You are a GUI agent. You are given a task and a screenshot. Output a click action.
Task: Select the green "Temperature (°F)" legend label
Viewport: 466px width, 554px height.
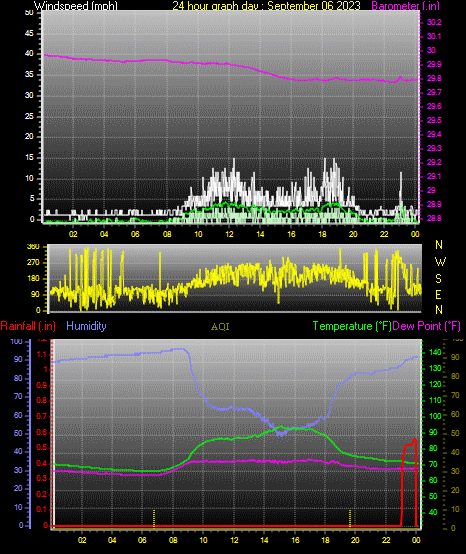tap(352, 326)
